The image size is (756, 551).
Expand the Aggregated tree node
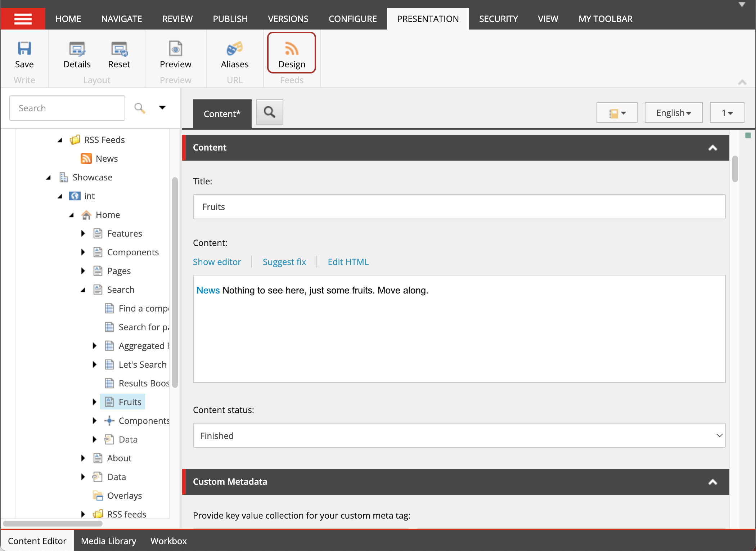(x=95, y=346)
